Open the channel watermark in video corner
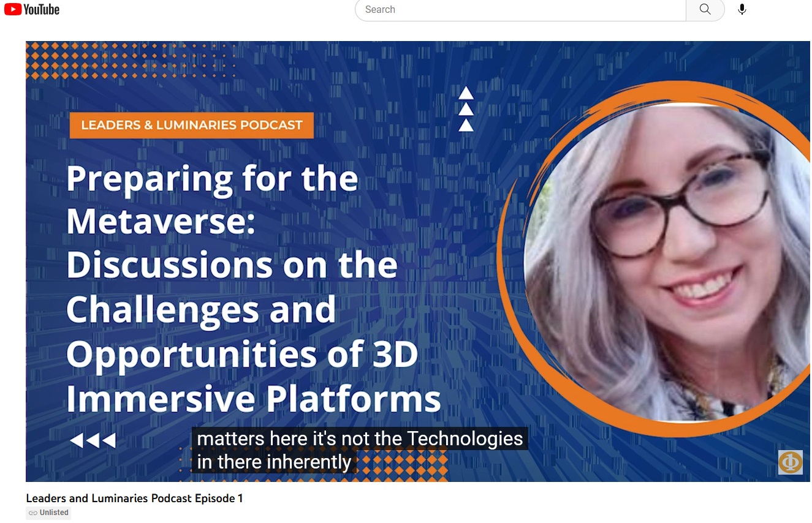Image resolution: width=812 pixels, height=523 pixels. pos(790,462)
